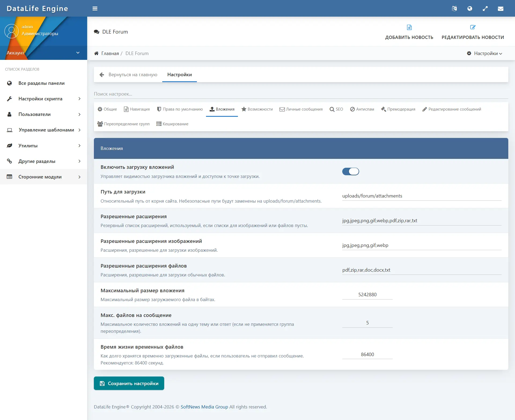Click the leaf icon for Утилиты
The width and height of the screenshot is (515, 420).
point(9,145)
